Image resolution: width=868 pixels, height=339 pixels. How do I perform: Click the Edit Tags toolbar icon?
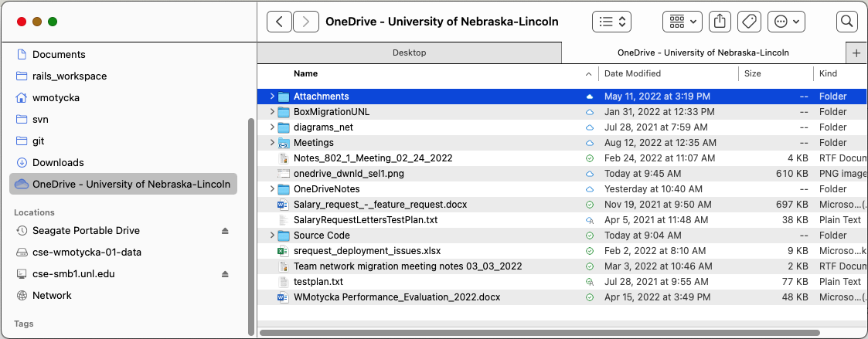click(x=748, y=22)
